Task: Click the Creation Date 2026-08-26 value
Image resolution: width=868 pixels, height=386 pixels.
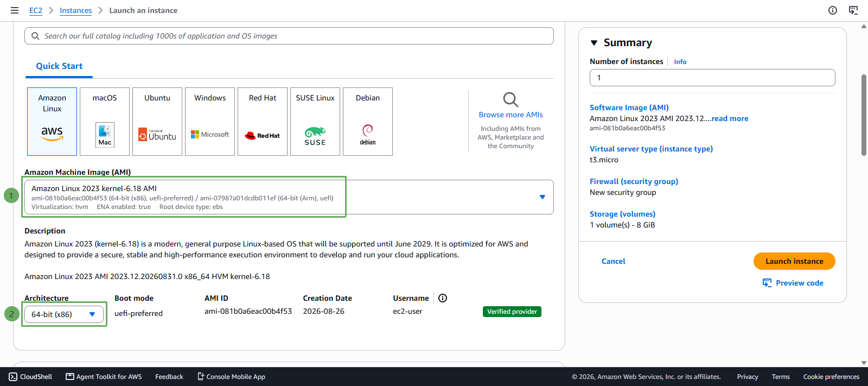Action: coord(323,311)
